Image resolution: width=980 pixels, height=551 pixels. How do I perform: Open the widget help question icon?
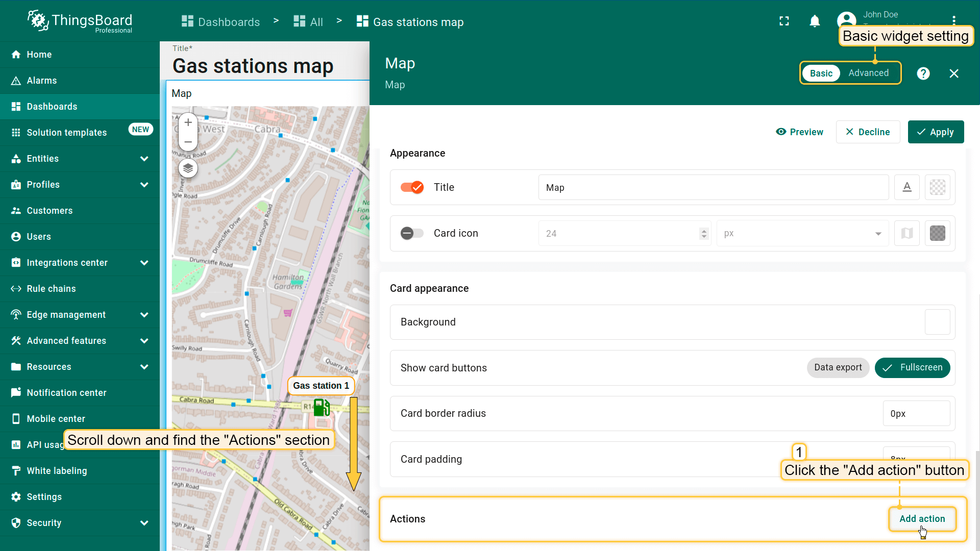coord(923,73)
